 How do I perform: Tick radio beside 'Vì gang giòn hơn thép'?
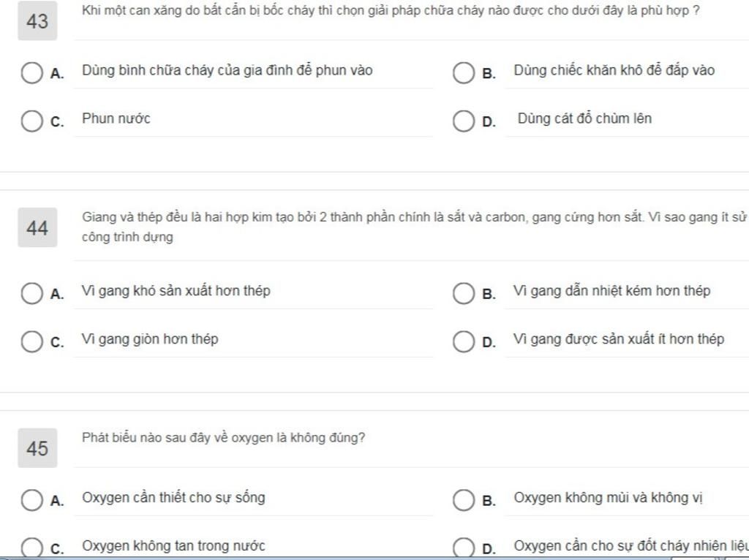(31, 341)
